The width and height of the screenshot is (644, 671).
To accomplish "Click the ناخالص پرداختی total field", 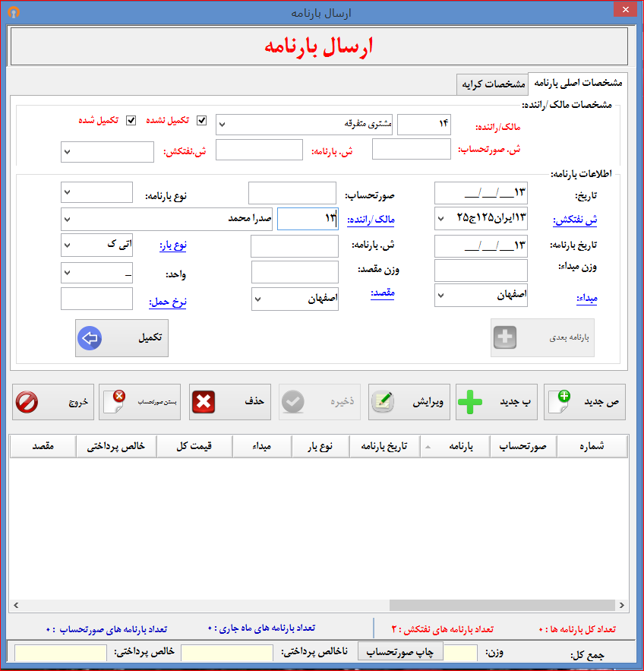I will tap(227, 653).
